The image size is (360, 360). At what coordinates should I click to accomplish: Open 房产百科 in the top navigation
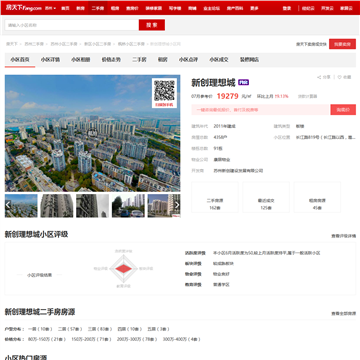tap(235, 8)
